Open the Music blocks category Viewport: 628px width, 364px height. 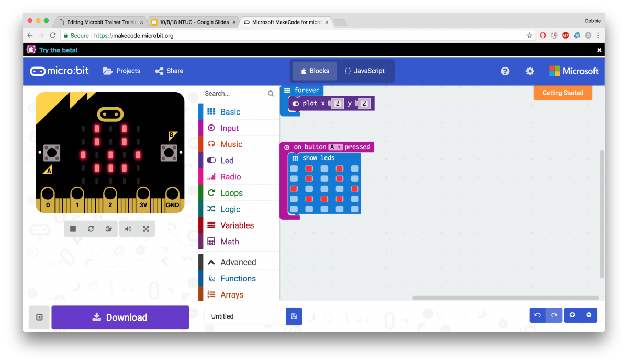point(239,144)
